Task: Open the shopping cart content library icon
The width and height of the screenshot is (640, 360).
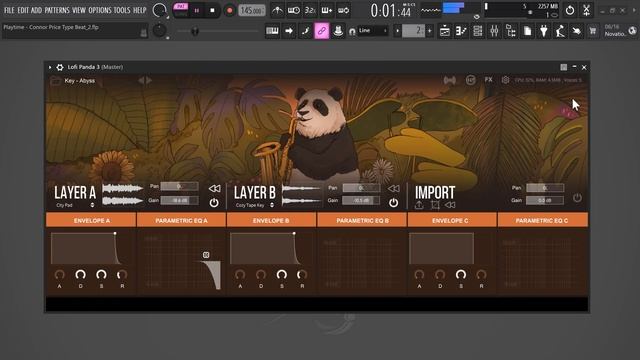Action: [593, 31]
